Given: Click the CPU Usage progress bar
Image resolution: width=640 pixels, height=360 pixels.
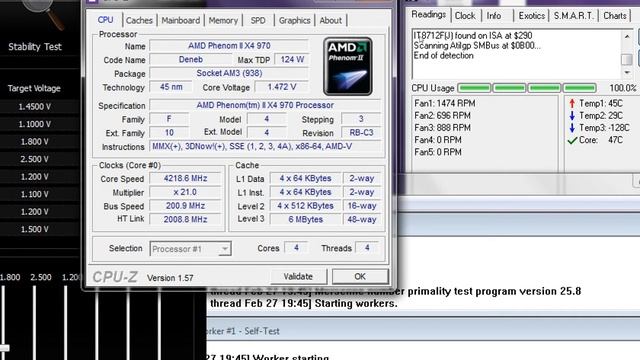Looking at the screenshot, I should tap(527, 88).
